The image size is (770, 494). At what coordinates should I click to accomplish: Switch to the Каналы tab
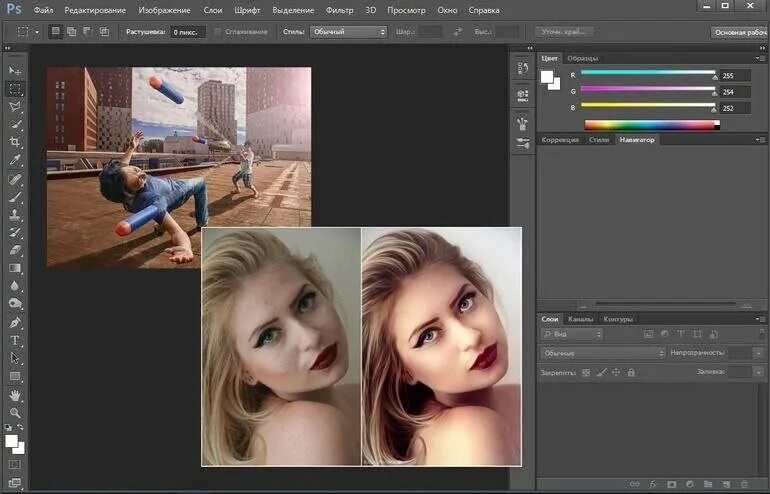tap(580, 319)
